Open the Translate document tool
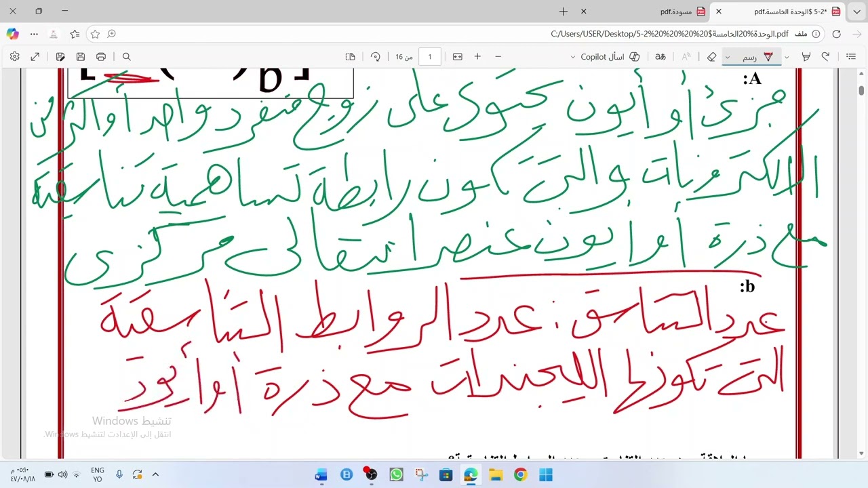 pos(660,57)
